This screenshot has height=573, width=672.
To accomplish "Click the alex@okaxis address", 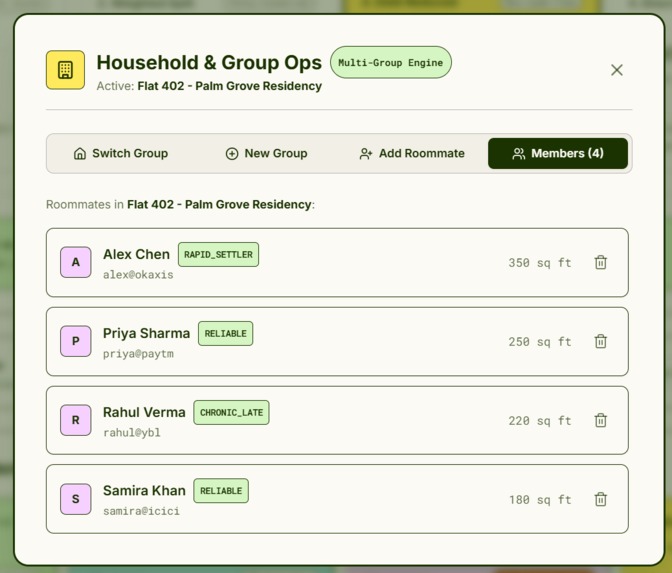I will 138,275.
